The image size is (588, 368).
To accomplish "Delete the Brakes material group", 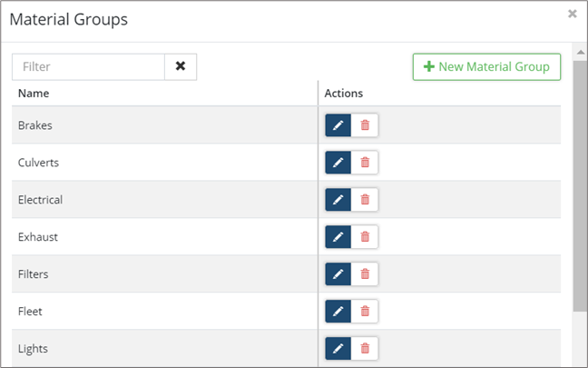I will click(365, 125).
